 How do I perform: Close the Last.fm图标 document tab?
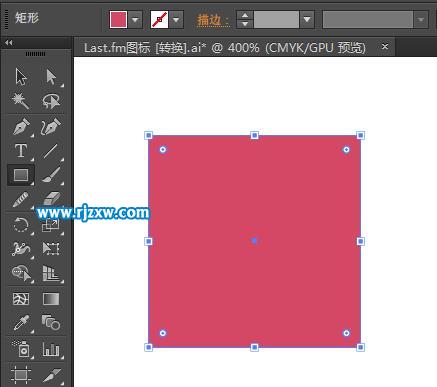click(385, 46)
